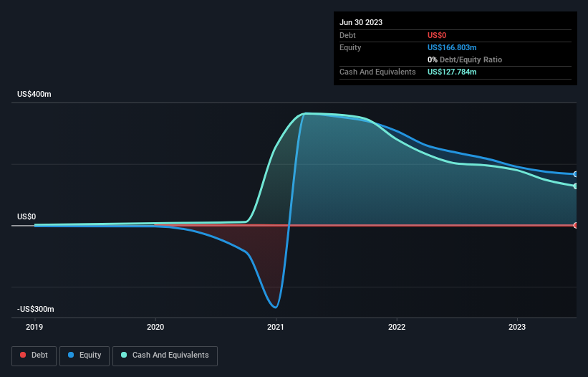Screen dimensions: 588x377
Task: Click the 2021 x-axis label
Action: (276, 327)
